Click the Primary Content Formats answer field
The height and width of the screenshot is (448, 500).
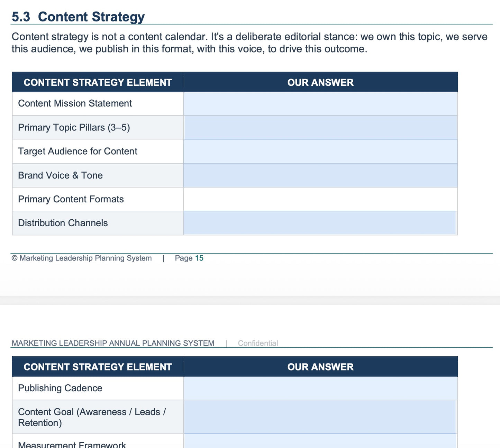(320, 199)
